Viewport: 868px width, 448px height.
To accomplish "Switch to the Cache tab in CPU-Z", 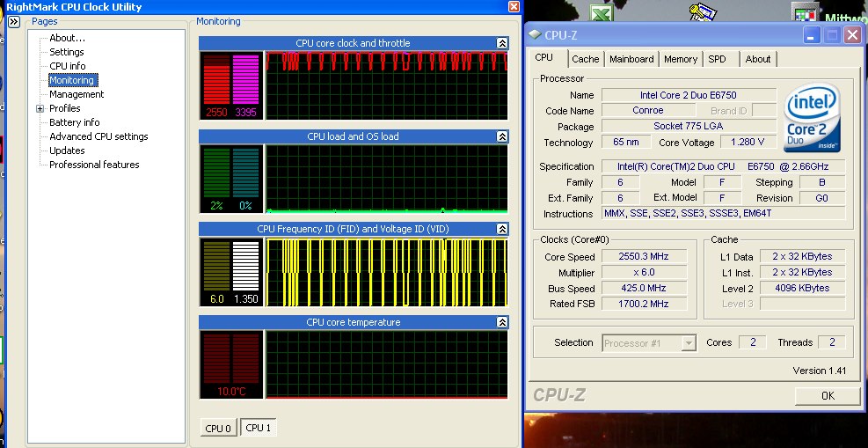I will (585, 59).
